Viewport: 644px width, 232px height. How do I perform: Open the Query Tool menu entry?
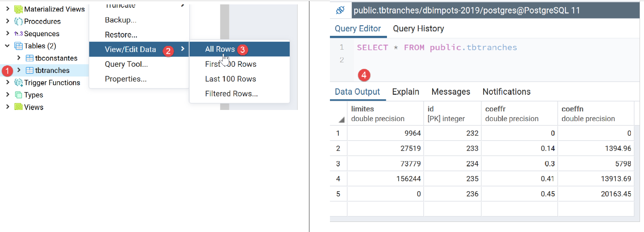[x=126, y=64]
